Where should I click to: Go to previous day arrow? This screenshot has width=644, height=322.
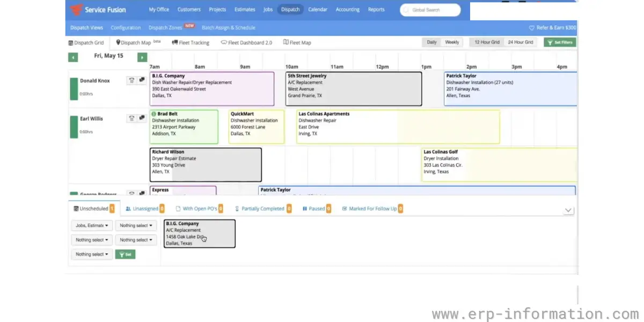[73, 57]
